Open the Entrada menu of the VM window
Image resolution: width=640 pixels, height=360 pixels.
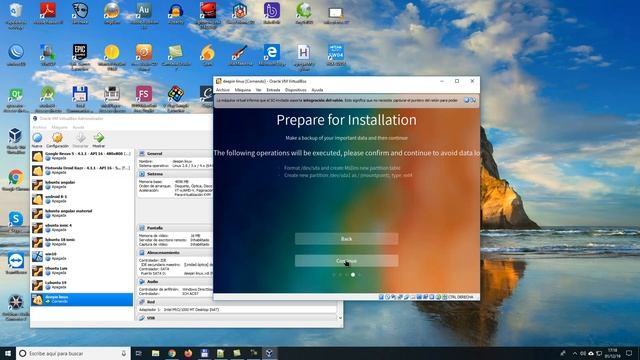coord(273,90)
